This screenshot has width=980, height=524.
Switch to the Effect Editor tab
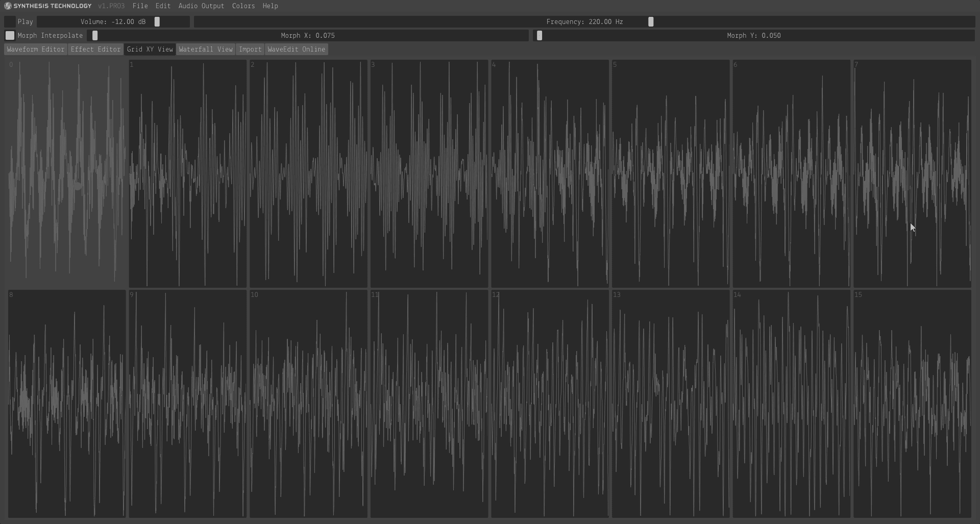coord(95,49)
